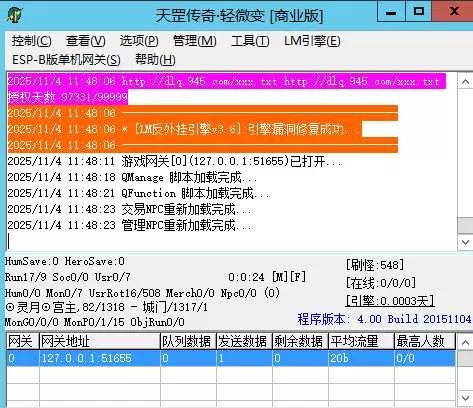The height and width of the screenshot is (408, 473).
Task: Click the [引擎:0.0003天] link
Action: pyautogui.click(x=390, y=301)
